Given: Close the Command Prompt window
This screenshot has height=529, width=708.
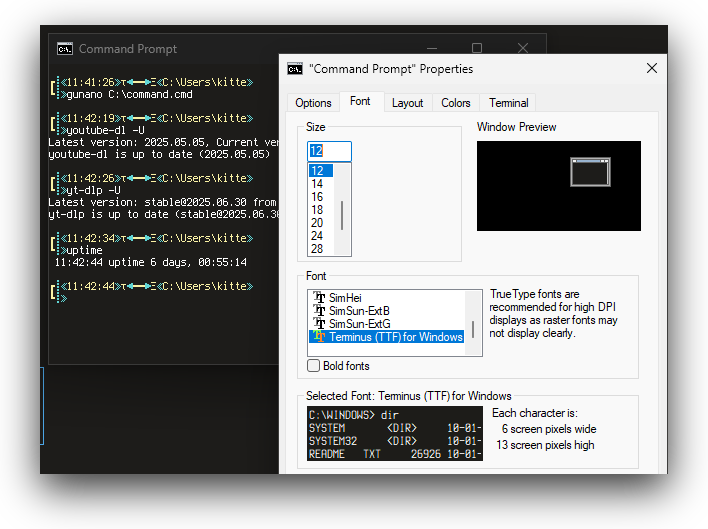Looking at the screenshot, I should 523,48.
